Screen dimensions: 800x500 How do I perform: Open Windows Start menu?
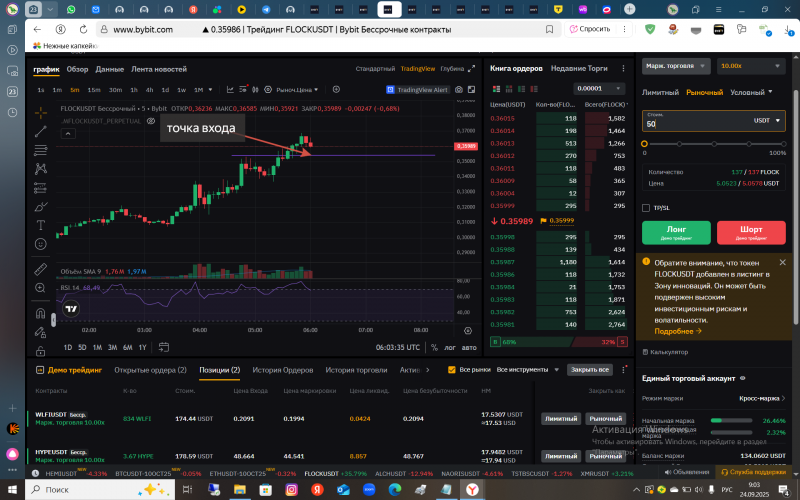coord(12,489)
